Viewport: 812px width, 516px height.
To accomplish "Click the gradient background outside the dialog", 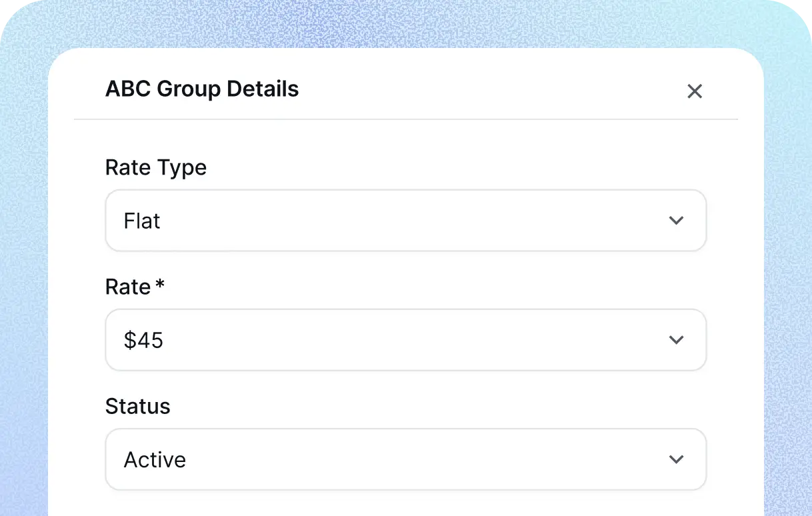I will [24, 267].
